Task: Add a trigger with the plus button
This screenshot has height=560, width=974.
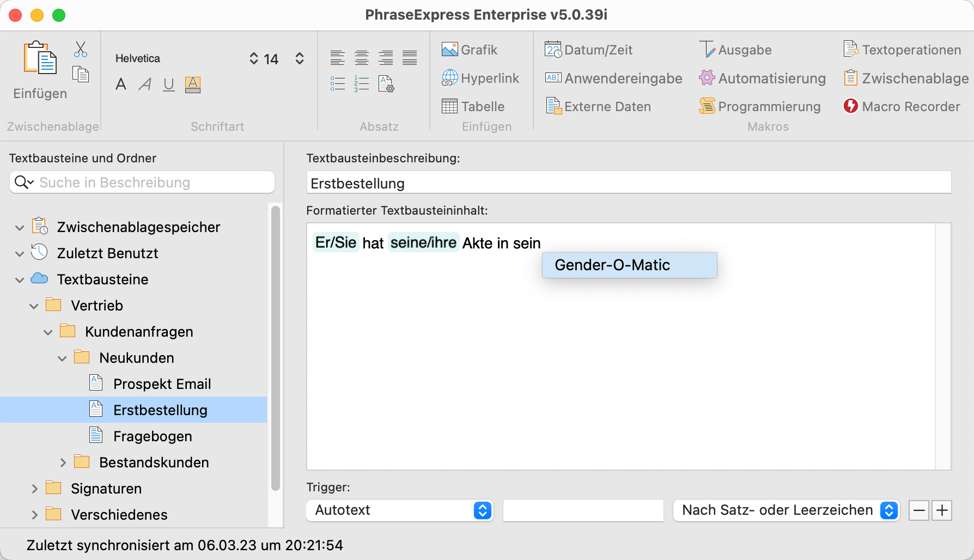Action: pyautogui.click(x=942, y=510)
